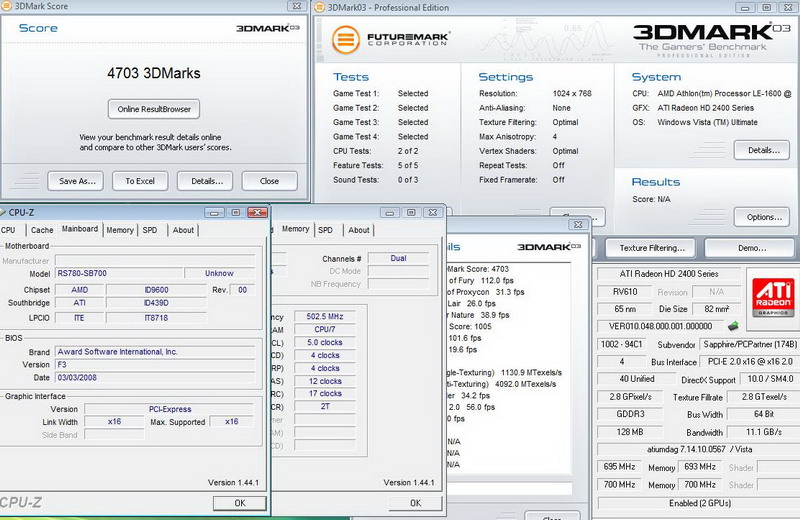Screen dimensions: 800x520
Task: Click the 5.0 clocks latency field
Action: pyautogui.click(x=325, y=342)
